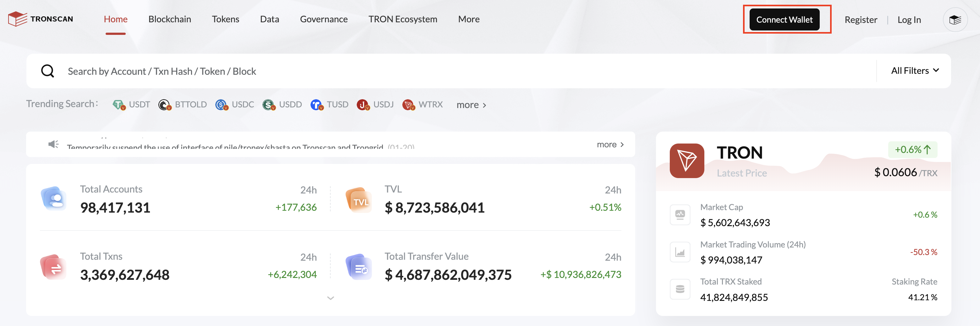Click the USDT trending search link
Screen dimensions: 980x326
(x=139, y=105)
